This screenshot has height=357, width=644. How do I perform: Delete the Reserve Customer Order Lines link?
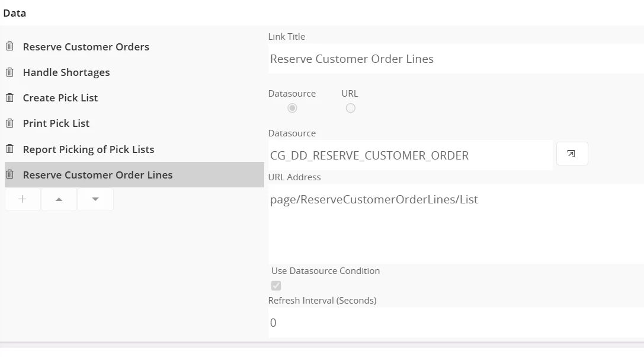click(10, 174)
